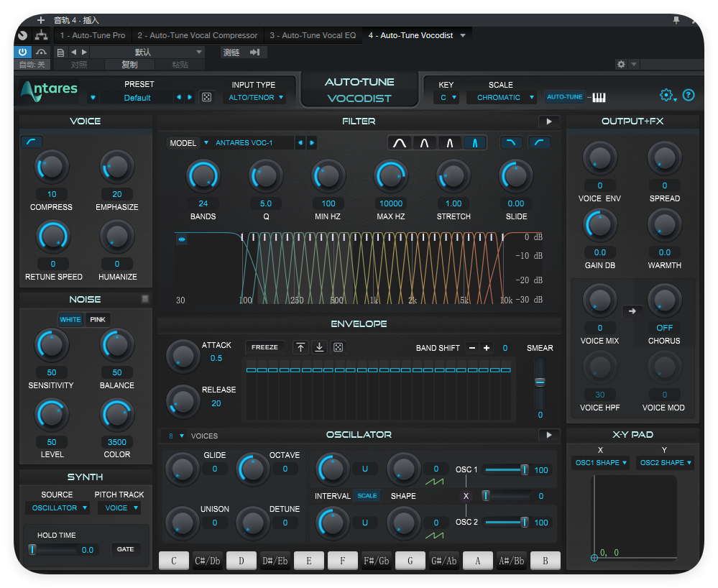This screenshot has width=718, height=588.
Task: Select the Auto-Tune Vocodist tab
Action: pyautogui.click(x=410, y=35)
